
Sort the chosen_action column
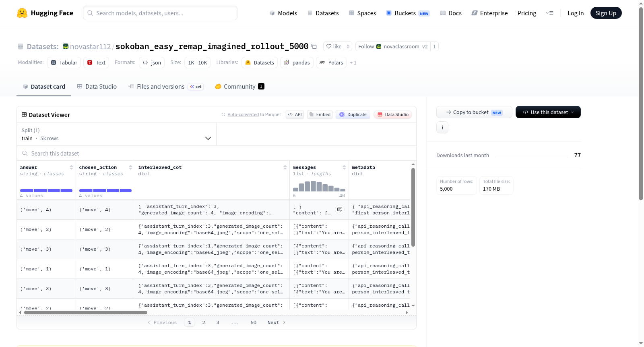click(130, 167)
